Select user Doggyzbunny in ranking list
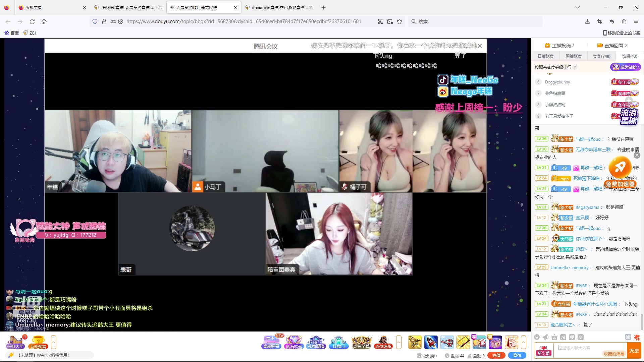 (x=557, y=82)
